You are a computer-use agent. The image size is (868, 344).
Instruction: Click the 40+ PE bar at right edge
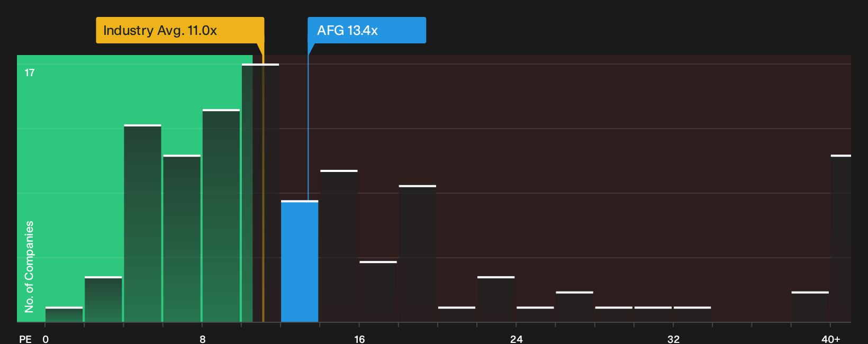(x=841, y=238)
